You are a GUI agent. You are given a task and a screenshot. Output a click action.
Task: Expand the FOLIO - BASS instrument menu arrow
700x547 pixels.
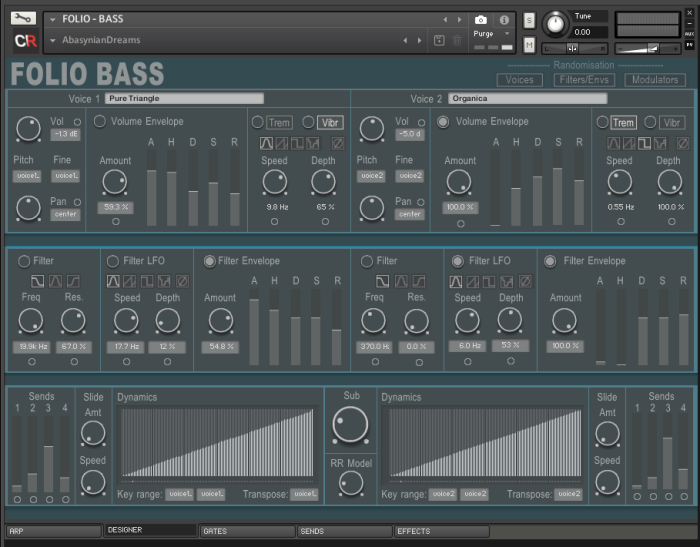(x=53, y=20)
